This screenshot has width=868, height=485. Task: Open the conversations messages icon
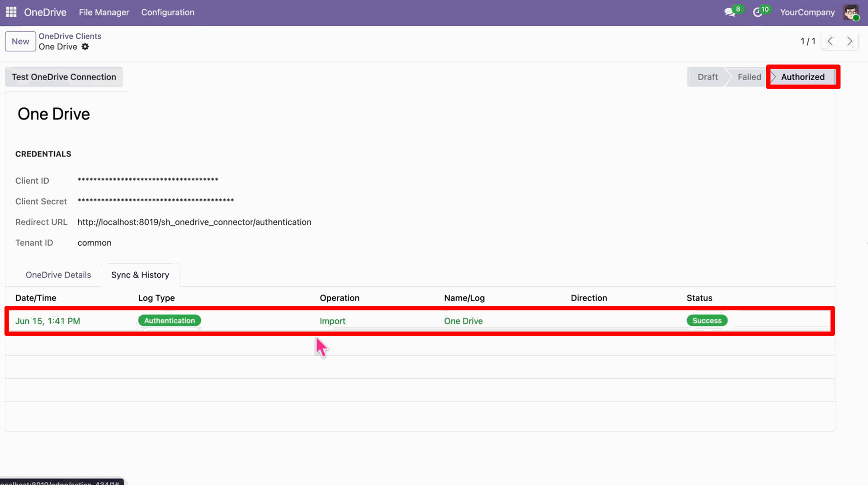[730, 12]
